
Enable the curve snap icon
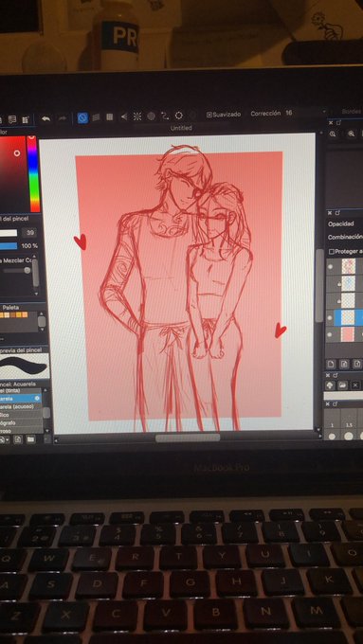(x=165, y=116)
